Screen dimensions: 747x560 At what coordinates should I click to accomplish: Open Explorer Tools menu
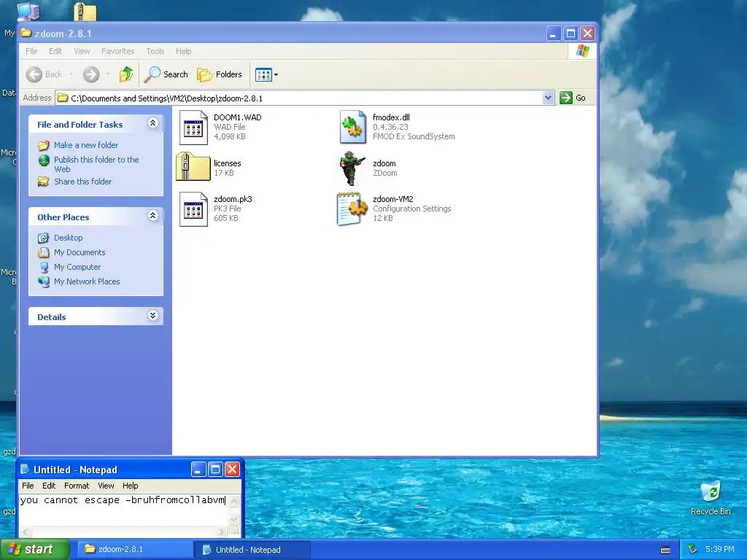(155, 51)
